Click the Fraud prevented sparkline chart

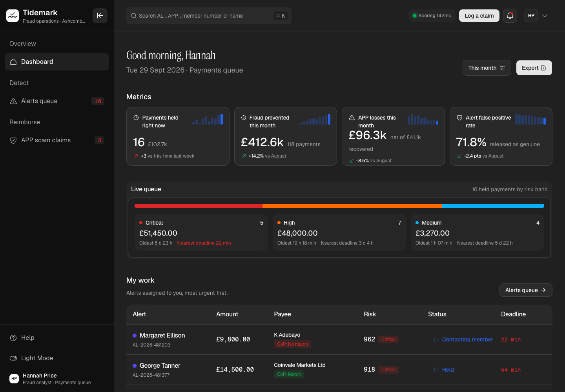315,119
